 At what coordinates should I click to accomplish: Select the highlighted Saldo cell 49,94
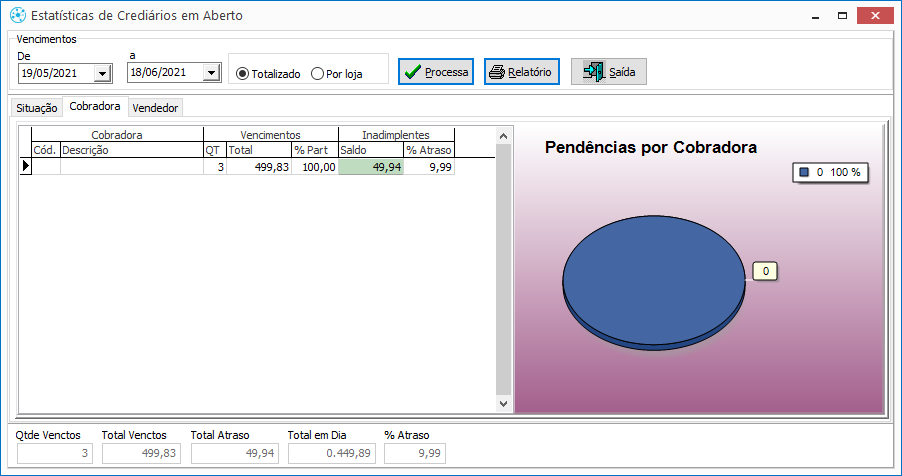371,167
